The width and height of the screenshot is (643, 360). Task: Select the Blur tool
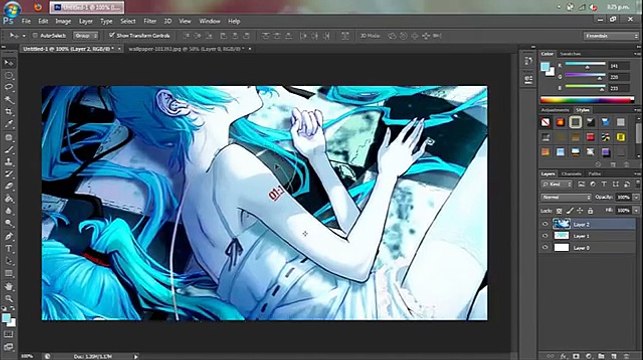pyautogui.click(x=9, y=211)
